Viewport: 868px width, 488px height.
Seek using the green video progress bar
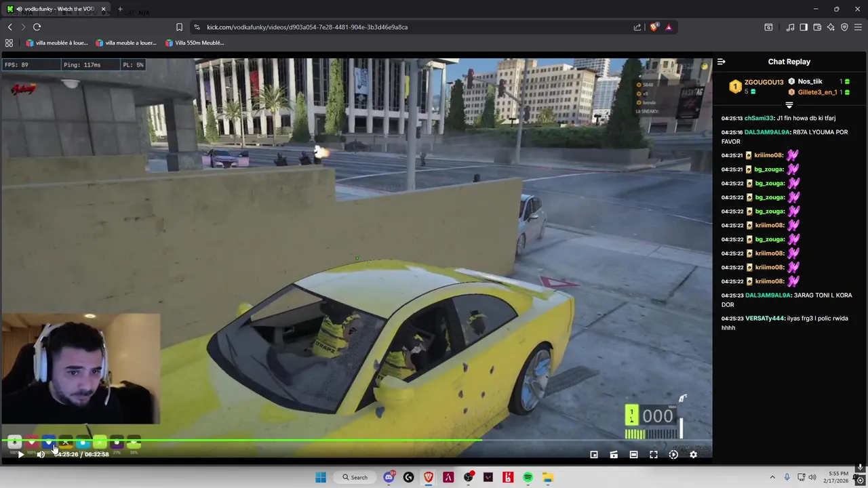coord(356,441)
